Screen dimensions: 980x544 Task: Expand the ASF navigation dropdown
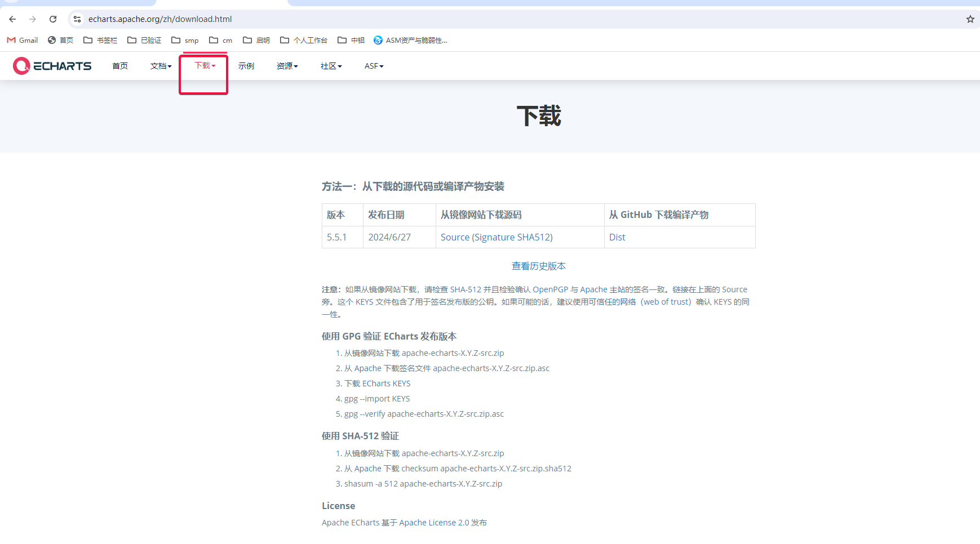point(374,66)
